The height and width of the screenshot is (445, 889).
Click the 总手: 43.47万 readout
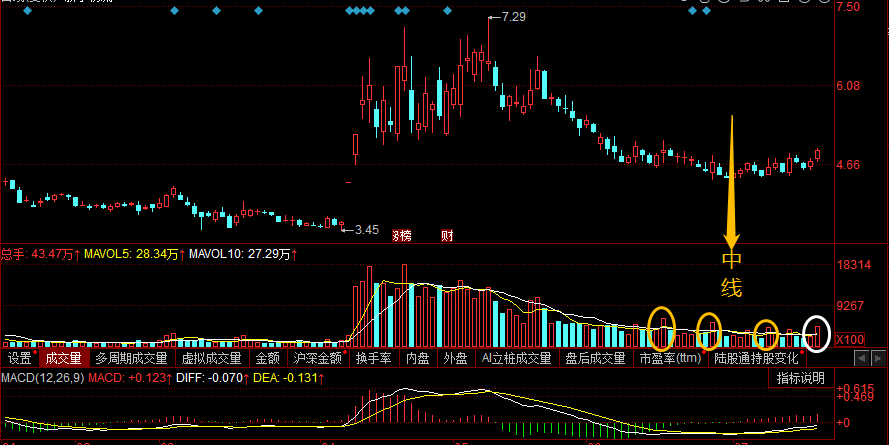pyautogui.click(x=41, y=254)
